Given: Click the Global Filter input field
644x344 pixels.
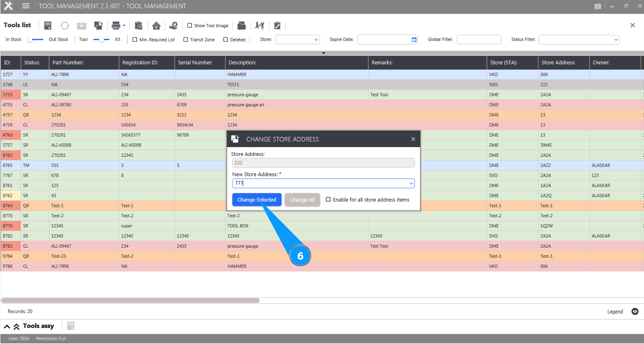Looking at the screenshot, I should (478, 40).
